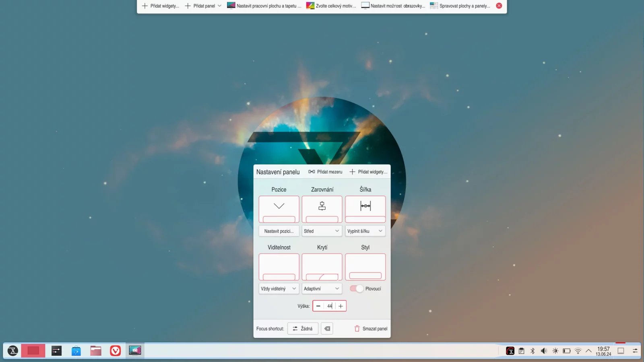Clear the focus shortcut with backspace icon
The height and width of the screenshot is (362, 644).
327,329
